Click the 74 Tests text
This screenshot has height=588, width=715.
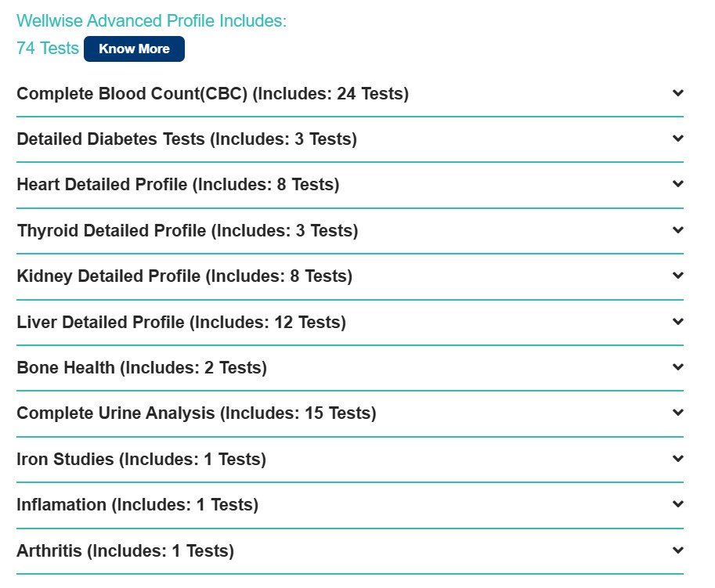coord(48,48)
